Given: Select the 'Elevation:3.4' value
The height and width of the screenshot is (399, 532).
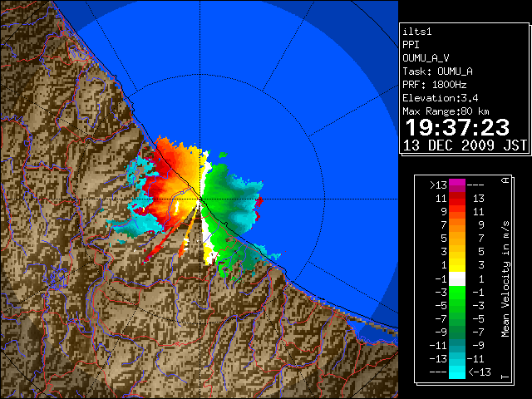Looking at the screenshot, I should [441, 98].
